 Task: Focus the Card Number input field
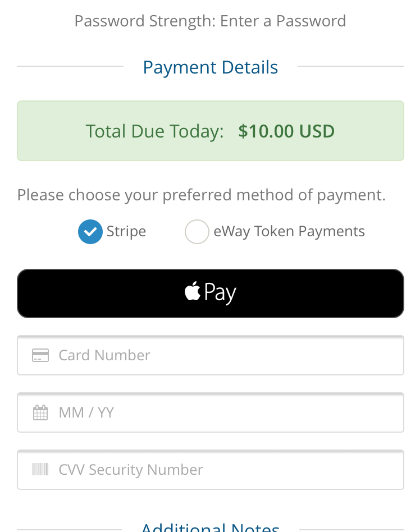click(x=211, y=355)
